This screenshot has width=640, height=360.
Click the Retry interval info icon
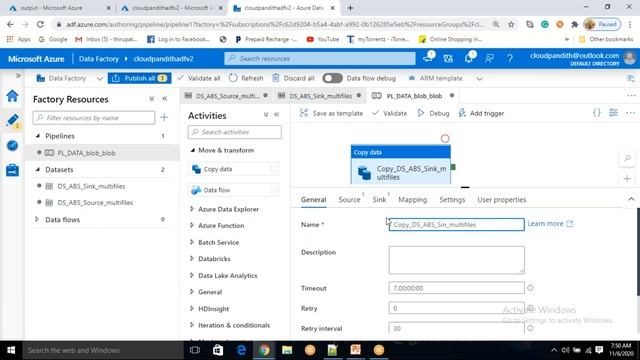tap(530, 328)
